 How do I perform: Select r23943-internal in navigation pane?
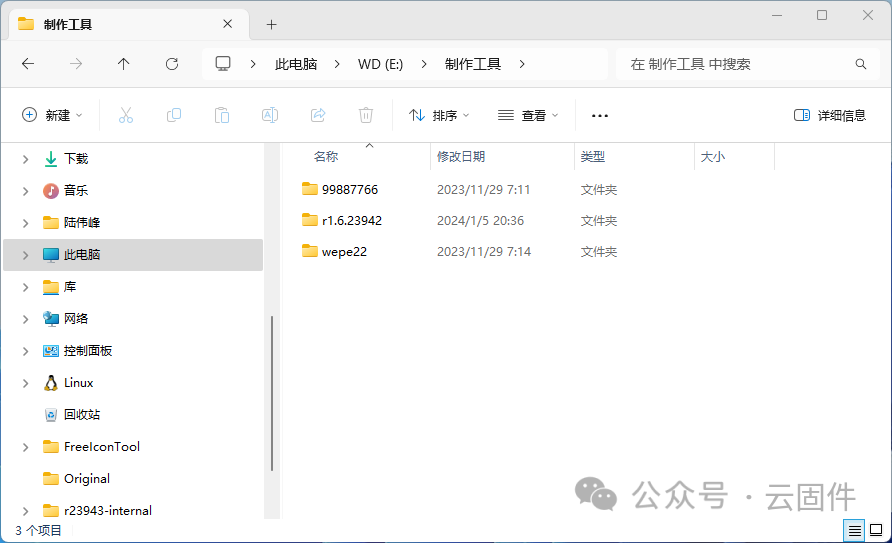point(108,511)
